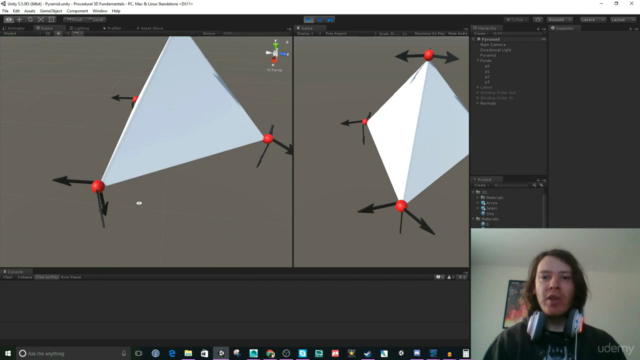640x360 pixels.
Task: Select Directional Light in Hierarchy
Action: click(x=496, y=50)
